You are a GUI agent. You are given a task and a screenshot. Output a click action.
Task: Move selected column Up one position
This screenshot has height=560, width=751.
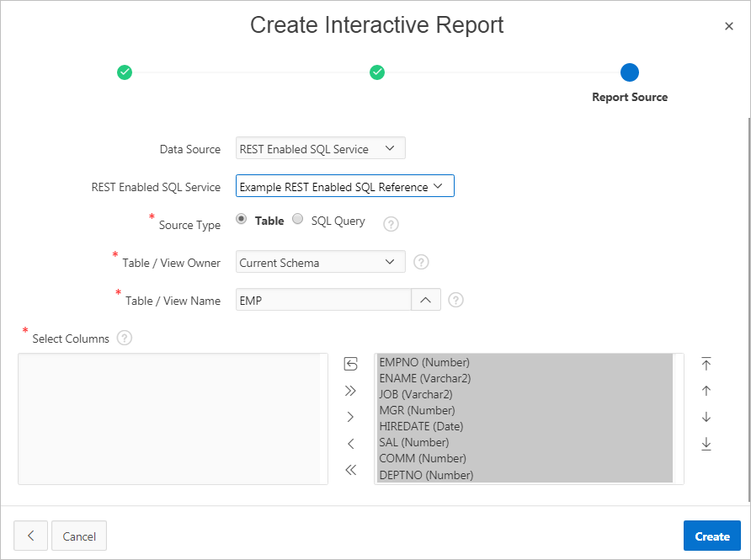coord(706,391)
